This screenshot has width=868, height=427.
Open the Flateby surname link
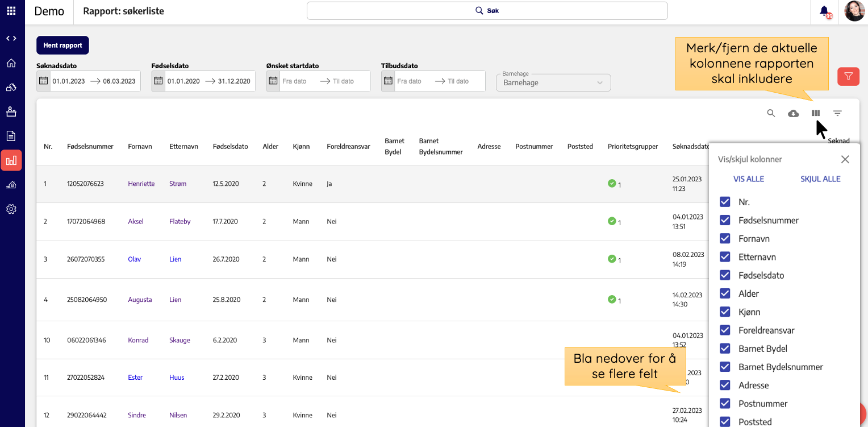tap(180, 221)
